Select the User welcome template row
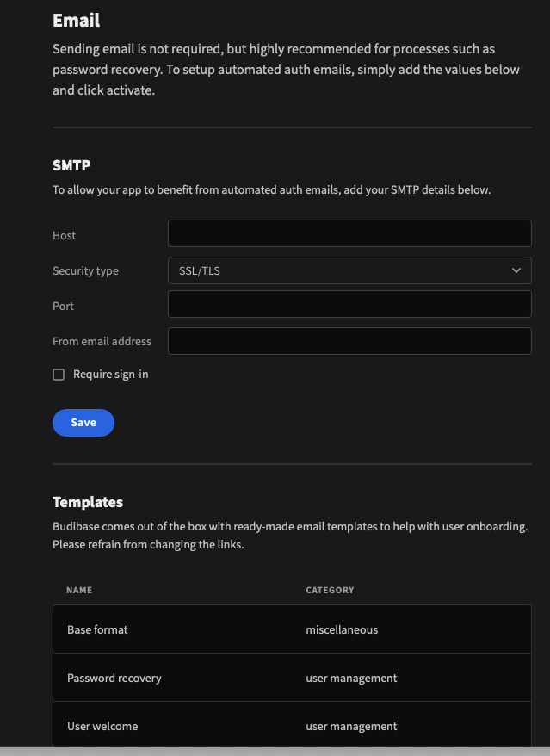 pyautogui.click(x=102, y=726)
